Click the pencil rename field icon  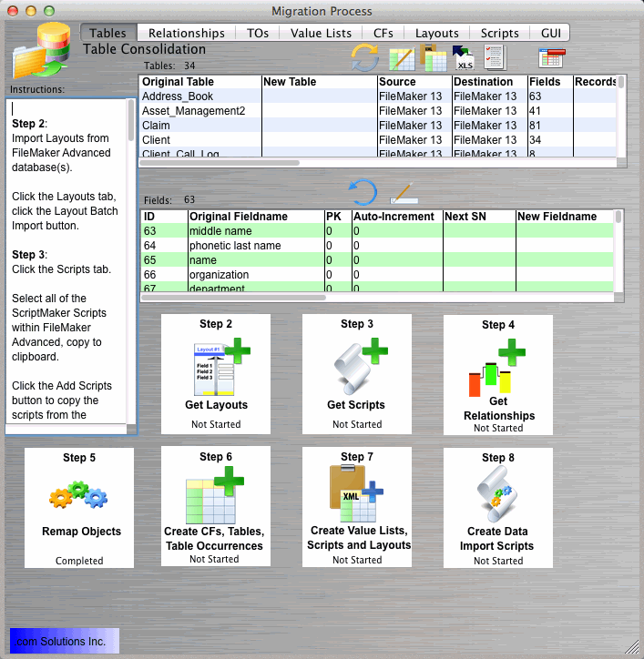pos(402,193)
